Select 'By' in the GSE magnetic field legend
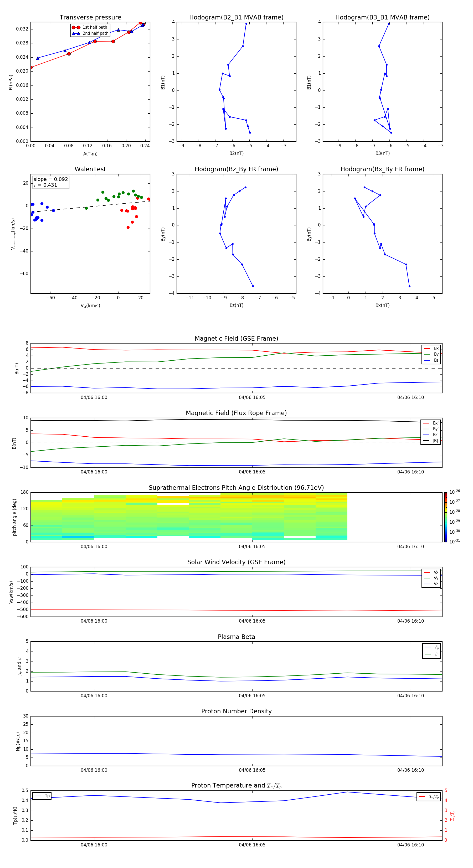This screenshot has height=868, width=473. [431, 355]
